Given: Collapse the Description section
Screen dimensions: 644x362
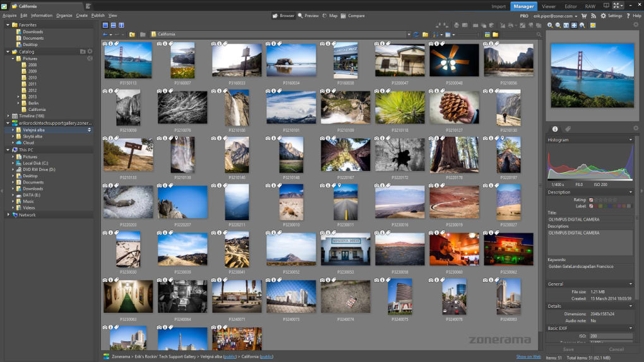Looking at the screenshot, I should click(631, 192).
